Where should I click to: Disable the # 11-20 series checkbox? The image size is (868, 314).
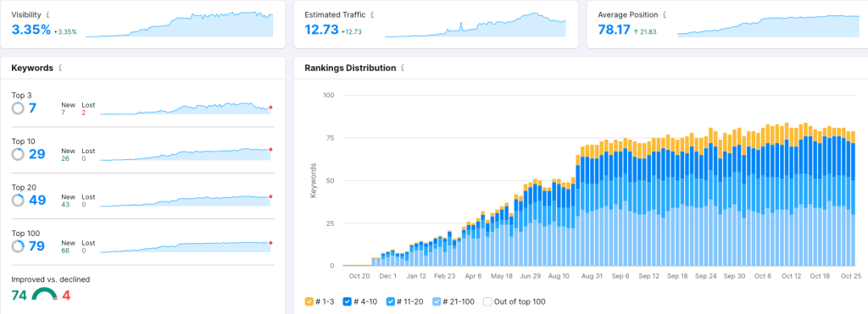click(391, 302)
